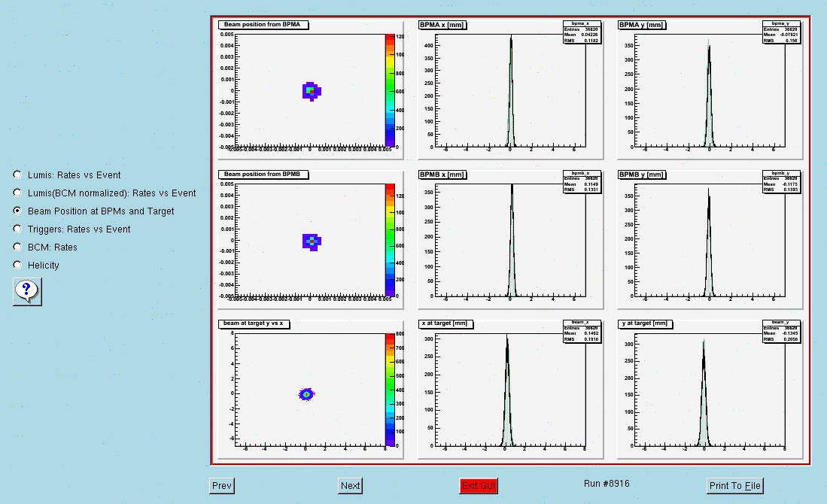Click the BPMA x [mm] histogram
Image resolution: width=827 pixels, height=504 pixels.
pos(510,91)
